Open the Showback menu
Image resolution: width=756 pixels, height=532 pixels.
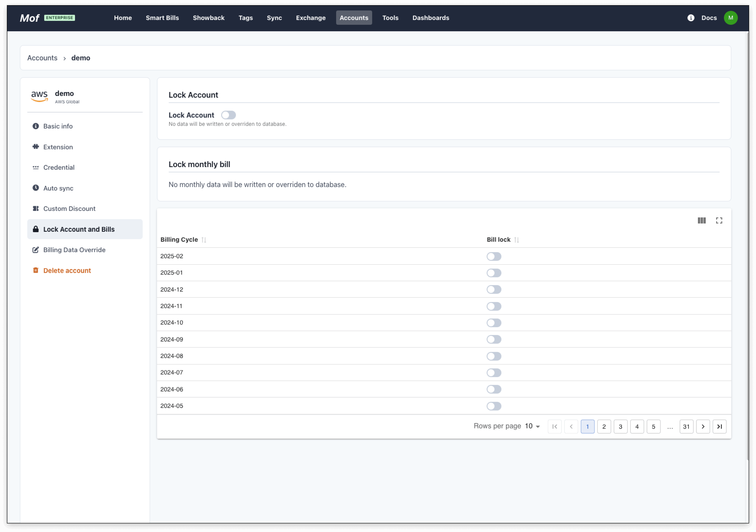(x=209, y=18)
